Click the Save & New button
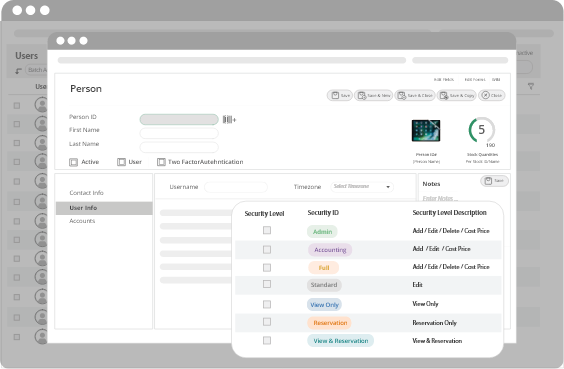This screenshot has height=369, width=564. 373,95
